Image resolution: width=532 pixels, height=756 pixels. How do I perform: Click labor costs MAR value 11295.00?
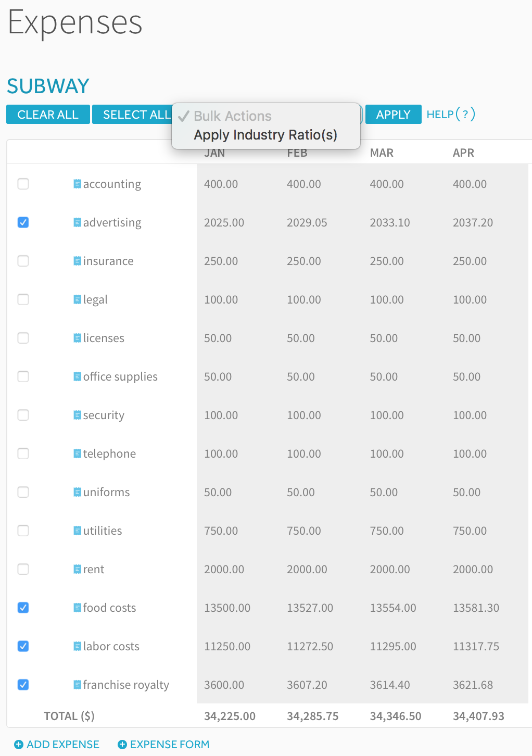[393, 646]
